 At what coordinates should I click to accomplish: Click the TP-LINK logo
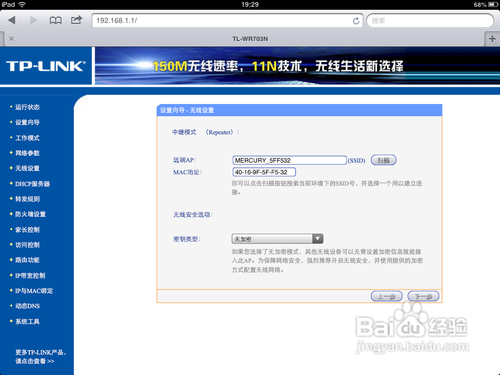[46, 66]
